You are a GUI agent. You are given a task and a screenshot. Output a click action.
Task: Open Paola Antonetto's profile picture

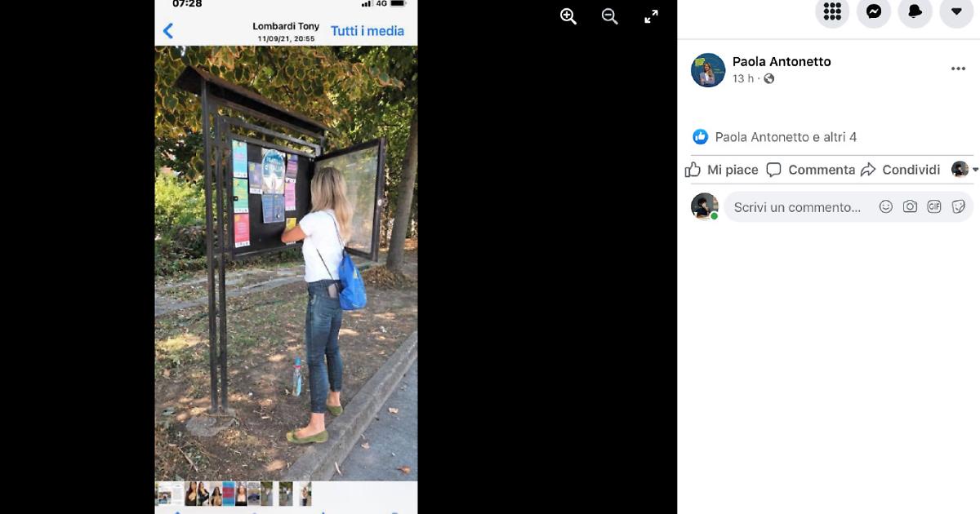(708, 70)
